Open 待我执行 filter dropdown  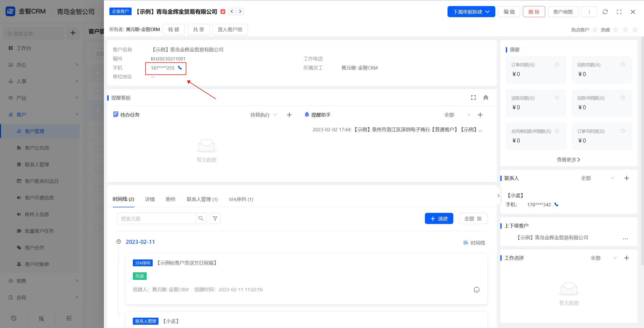264,115
